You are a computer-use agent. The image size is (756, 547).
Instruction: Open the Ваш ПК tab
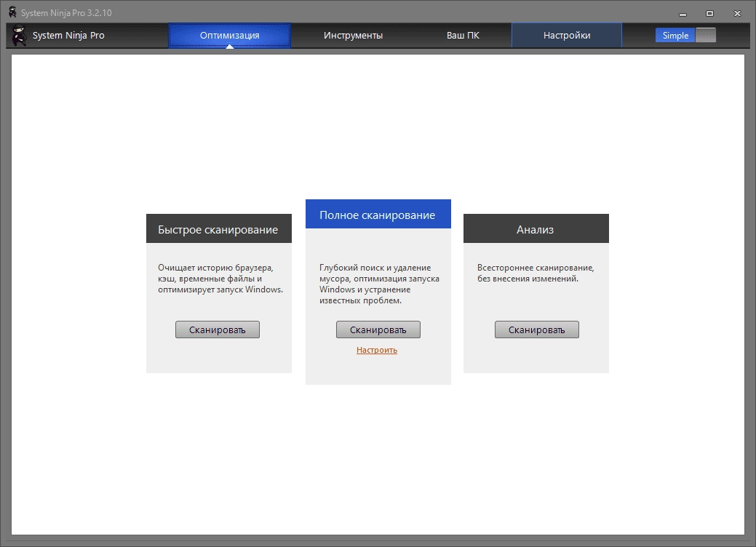463,35
